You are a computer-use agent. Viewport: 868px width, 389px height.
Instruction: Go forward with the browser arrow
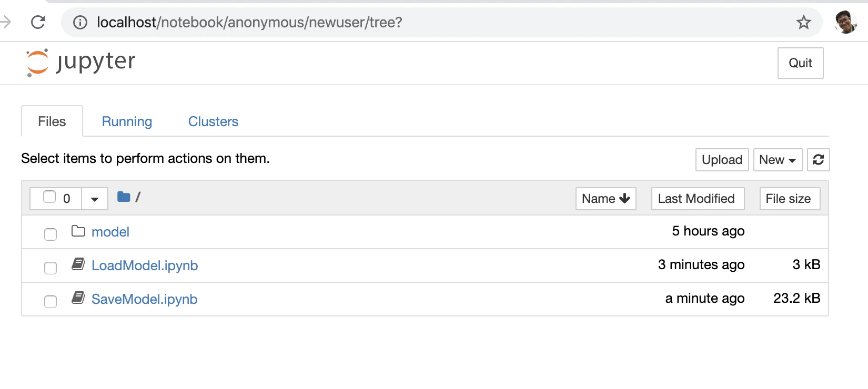click(x=6, y=22)
